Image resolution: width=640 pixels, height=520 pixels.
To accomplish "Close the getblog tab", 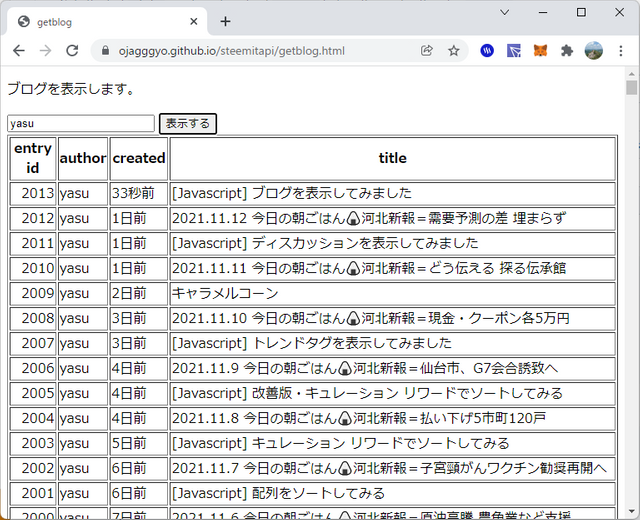I will (194, 21).
